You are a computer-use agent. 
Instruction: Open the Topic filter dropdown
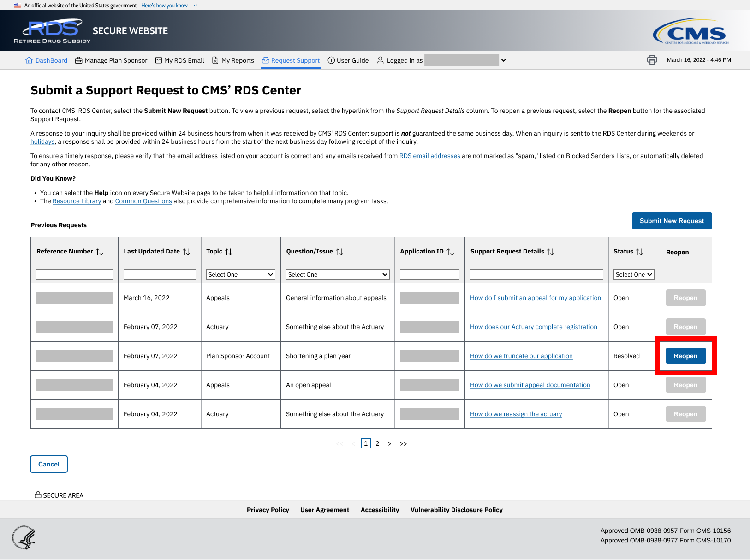(x=240, y=274)
